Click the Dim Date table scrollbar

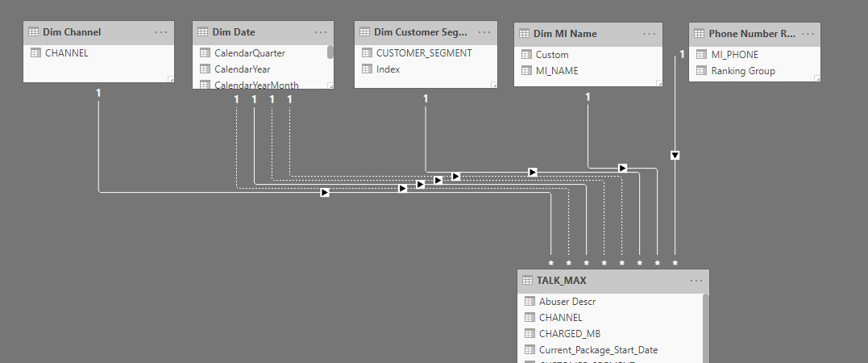pyautogui.click(x=330, y=52)
